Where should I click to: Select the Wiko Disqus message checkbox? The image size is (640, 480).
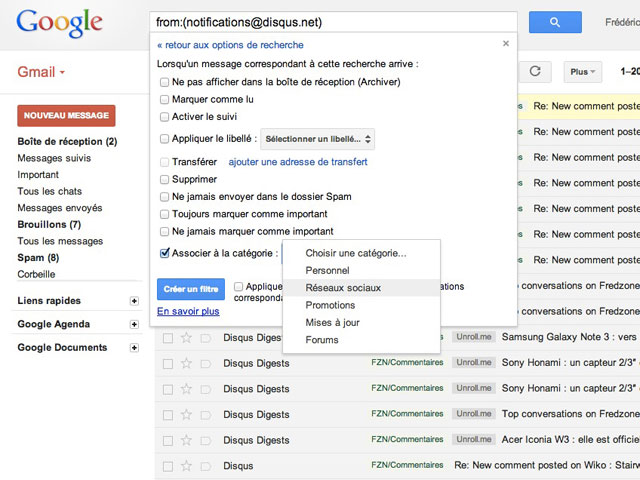tap(168, 466)
